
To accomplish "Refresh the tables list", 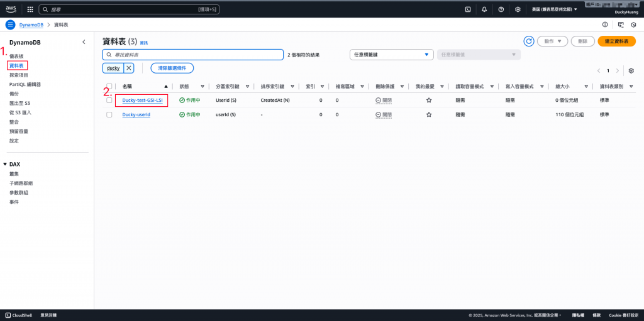I will [x=529, y=41].
